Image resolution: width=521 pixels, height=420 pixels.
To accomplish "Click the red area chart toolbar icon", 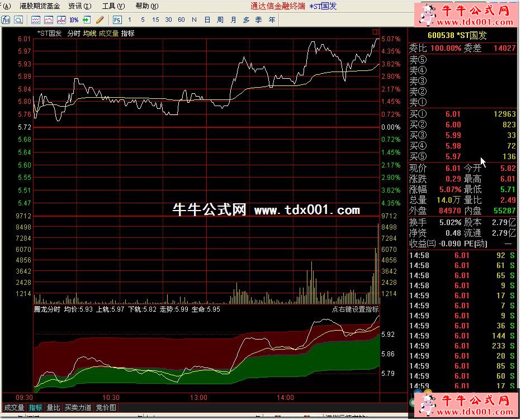I will [49, 20].
